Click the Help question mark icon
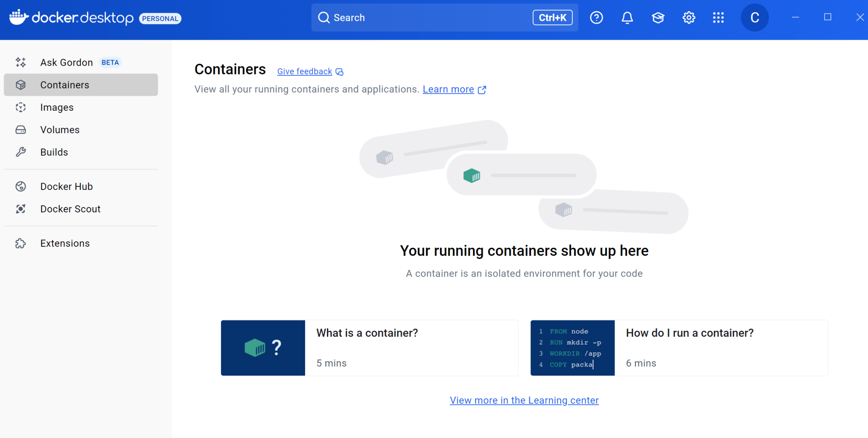This screenshot has height=438, width=868. [596, 18]
